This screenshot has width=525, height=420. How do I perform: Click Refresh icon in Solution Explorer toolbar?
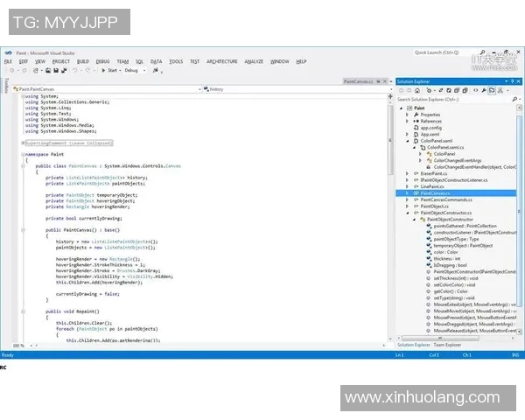pos(449,90)
